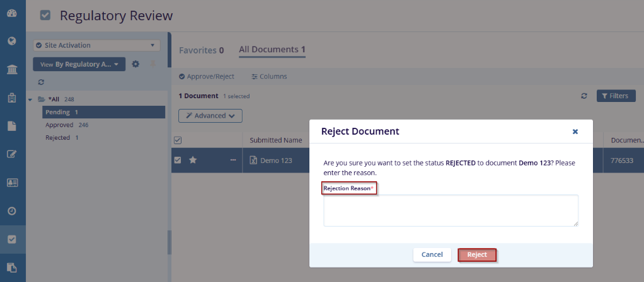Click the Reject button in the dialog

[x=477, y=254]
